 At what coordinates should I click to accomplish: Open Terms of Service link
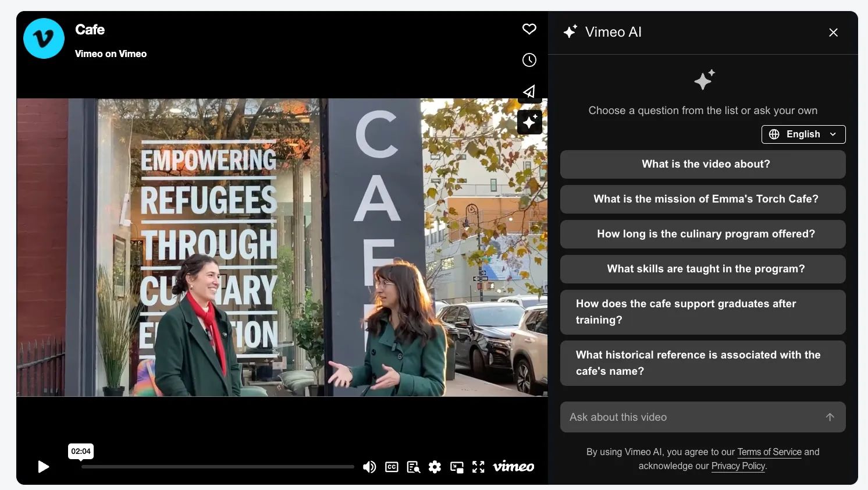(769, 452)
